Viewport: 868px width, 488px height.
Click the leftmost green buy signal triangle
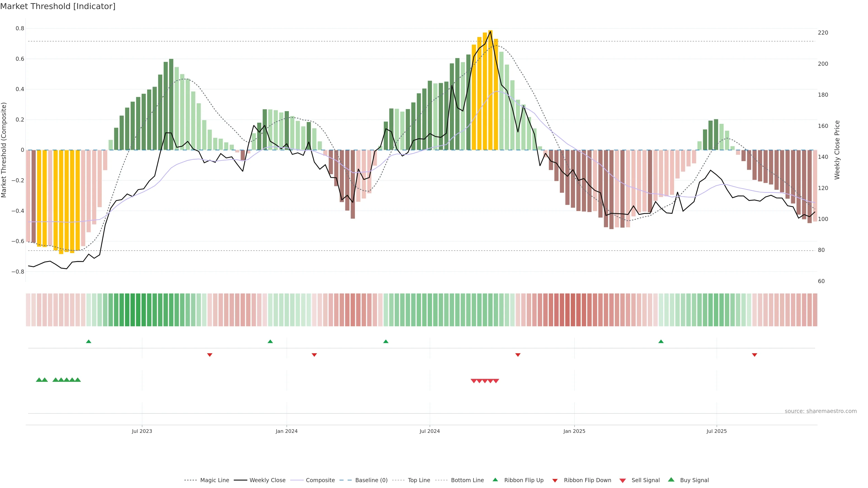[39, 380]
